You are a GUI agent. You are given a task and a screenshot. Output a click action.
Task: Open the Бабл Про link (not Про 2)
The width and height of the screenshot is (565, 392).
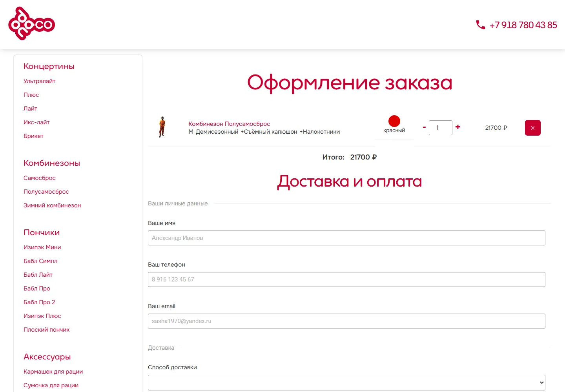[x=36, y=289]
